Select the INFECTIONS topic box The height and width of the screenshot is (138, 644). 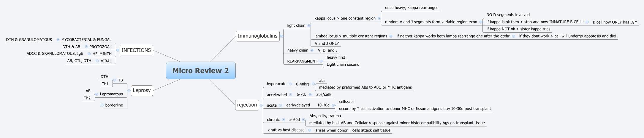click(136, 50)
